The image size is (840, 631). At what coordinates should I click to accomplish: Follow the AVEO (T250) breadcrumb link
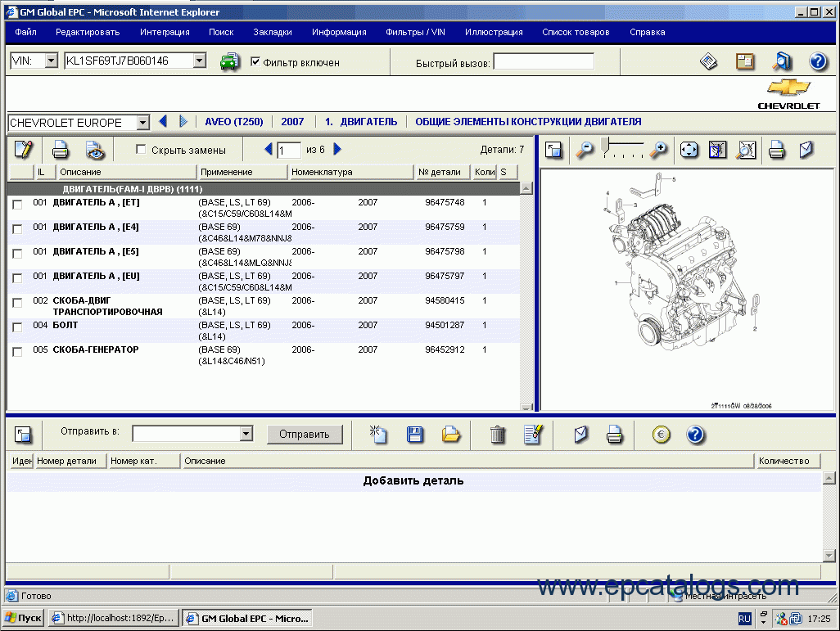[234, 122]
